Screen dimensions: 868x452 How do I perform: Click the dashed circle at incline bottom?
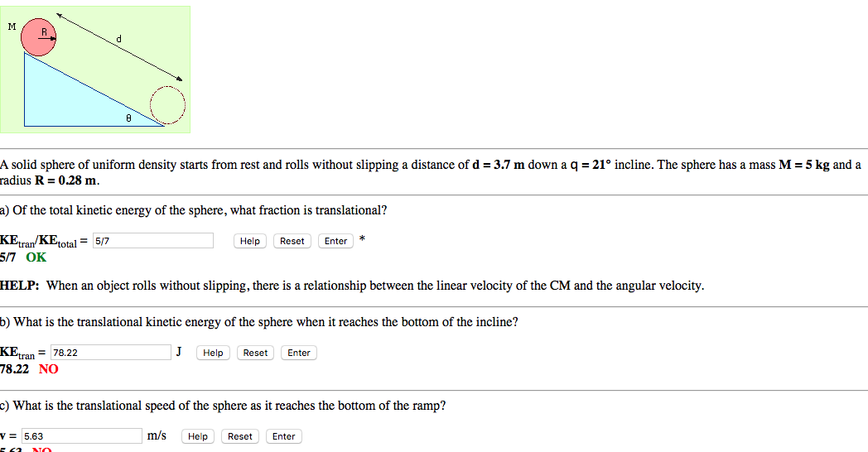click(x=168, y=105)
